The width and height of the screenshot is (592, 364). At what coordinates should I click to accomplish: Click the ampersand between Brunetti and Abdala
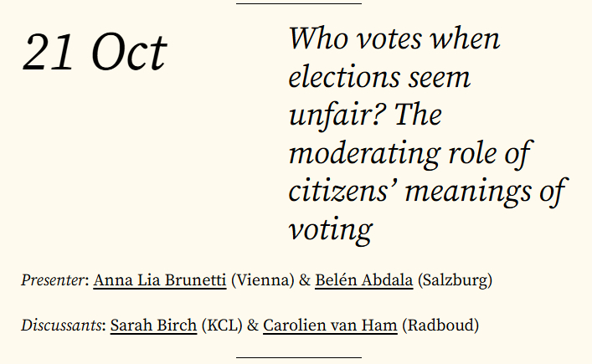point(303,279)
